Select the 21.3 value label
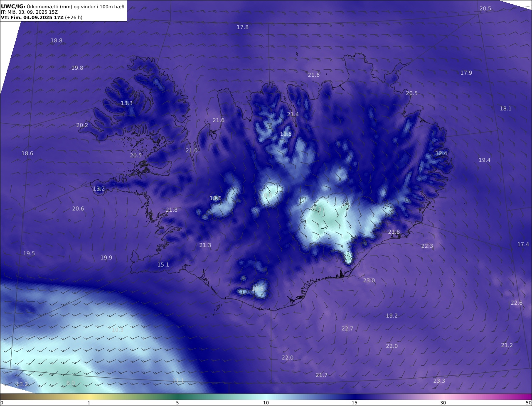The height and width of the screenshot is (406, 532). coord(205,245)
